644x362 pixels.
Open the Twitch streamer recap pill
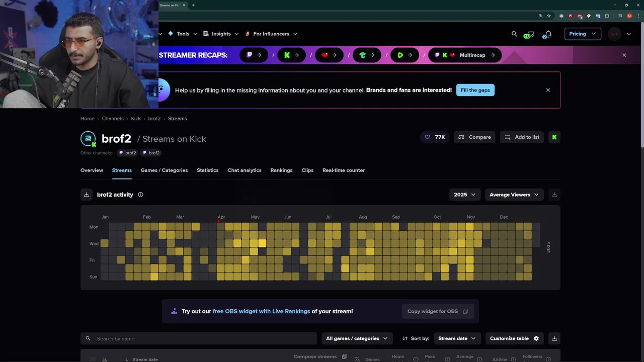tap(254, 55)
